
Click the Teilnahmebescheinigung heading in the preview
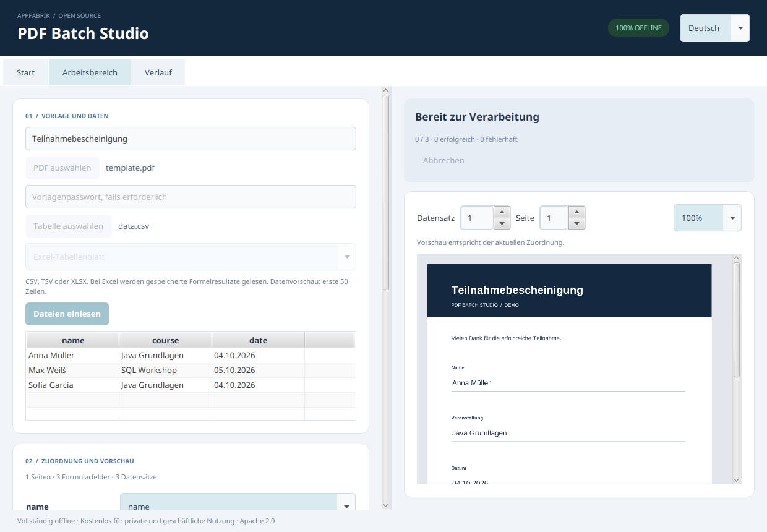tap(517, 290)
